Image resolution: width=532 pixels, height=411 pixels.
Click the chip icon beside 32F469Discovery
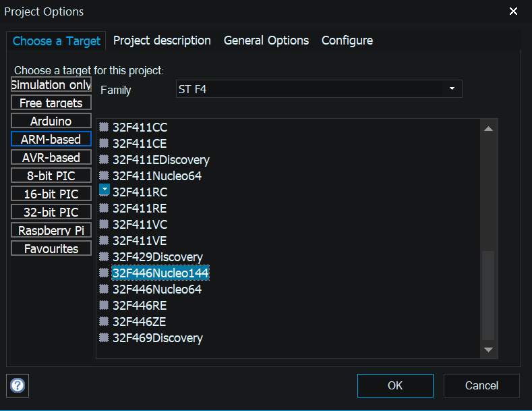[x=104, y=337]
